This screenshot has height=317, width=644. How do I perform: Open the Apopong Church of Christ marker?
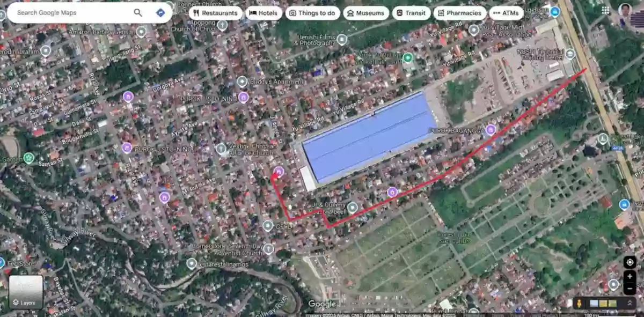point(223,24)
